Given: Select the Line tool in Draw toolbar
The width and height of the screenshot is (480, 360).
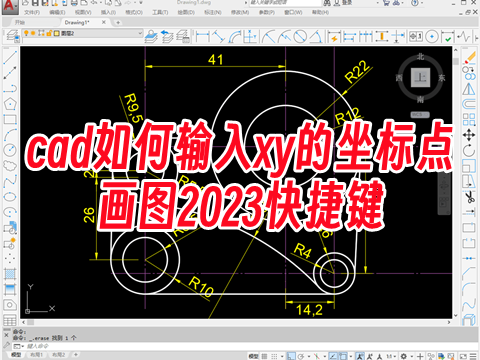Looking at the screenshot, I should (10, 57).
